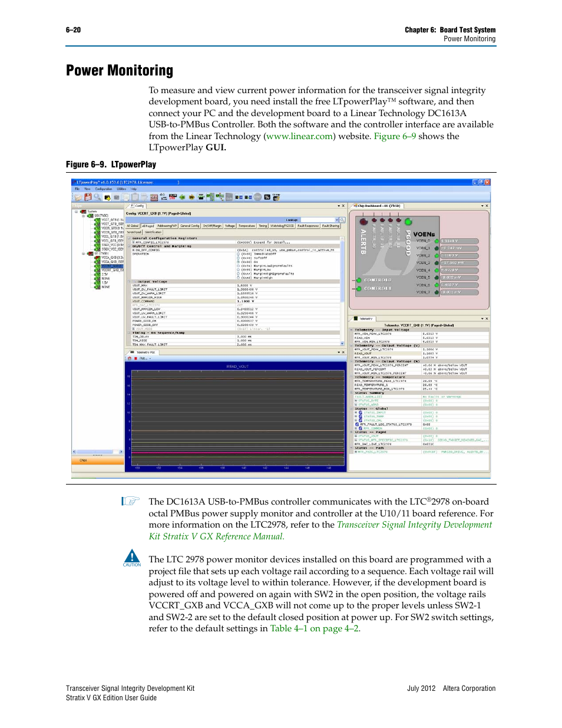Screen dimensions: 562x728
Task: Click the green arrow toolbar icon
Action: pyautogui.click(x=183, y=197)
